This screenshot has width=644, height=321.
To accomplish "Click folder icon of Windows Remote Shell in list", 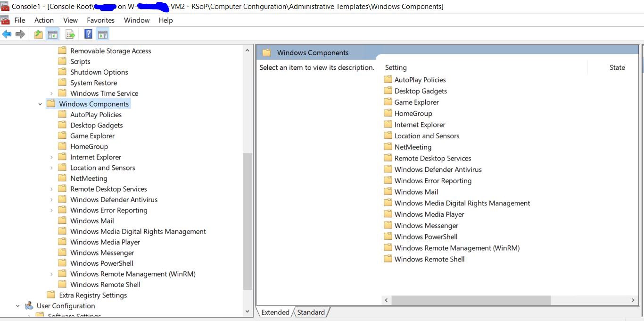I will tap(388, 259).
